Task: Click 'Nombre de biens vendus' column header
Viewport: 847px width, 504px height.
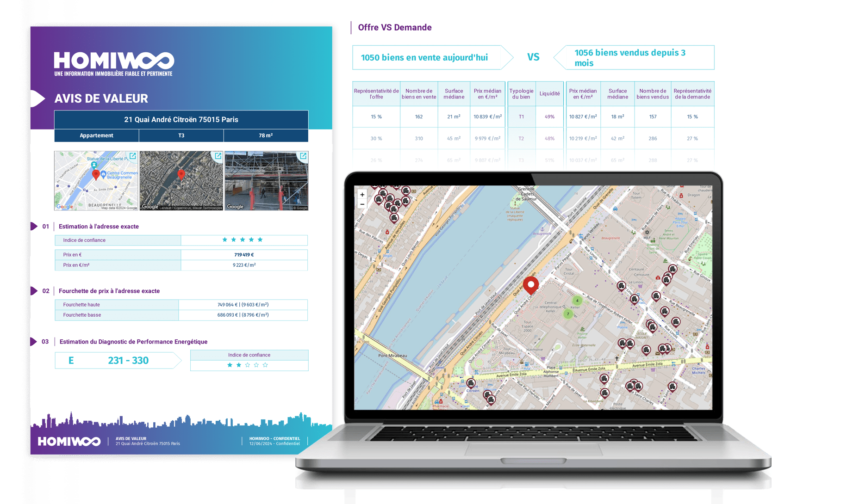Action: click(653, 94)
